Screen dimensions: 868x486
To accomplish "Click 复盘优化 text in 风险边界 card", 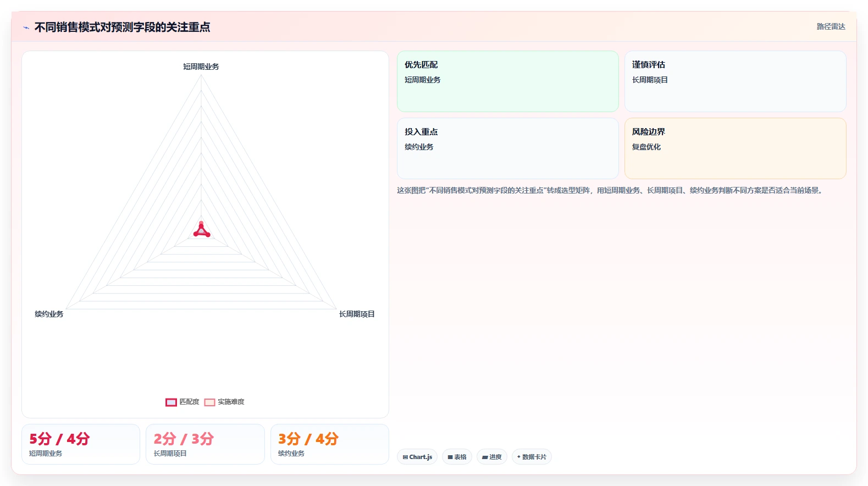I will (x=646, y=147).
